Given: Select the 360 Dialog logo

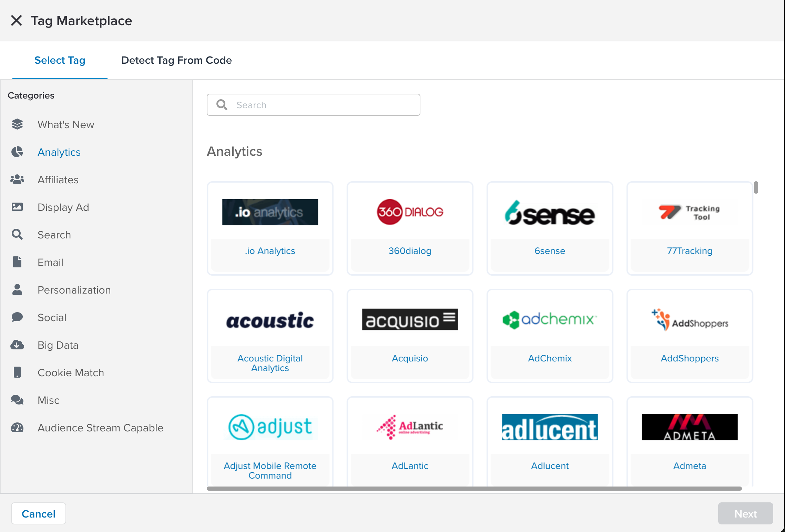Looking at the screenshot, I should pyautogui.click(x=410, y=212).
